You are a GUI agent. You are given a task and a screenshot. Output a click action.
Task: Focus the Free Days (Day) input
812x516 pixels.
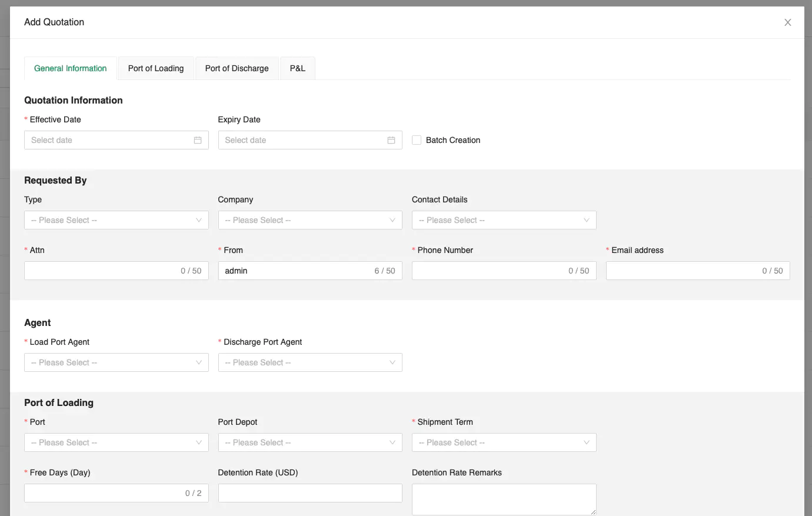[x=117, y=493]
